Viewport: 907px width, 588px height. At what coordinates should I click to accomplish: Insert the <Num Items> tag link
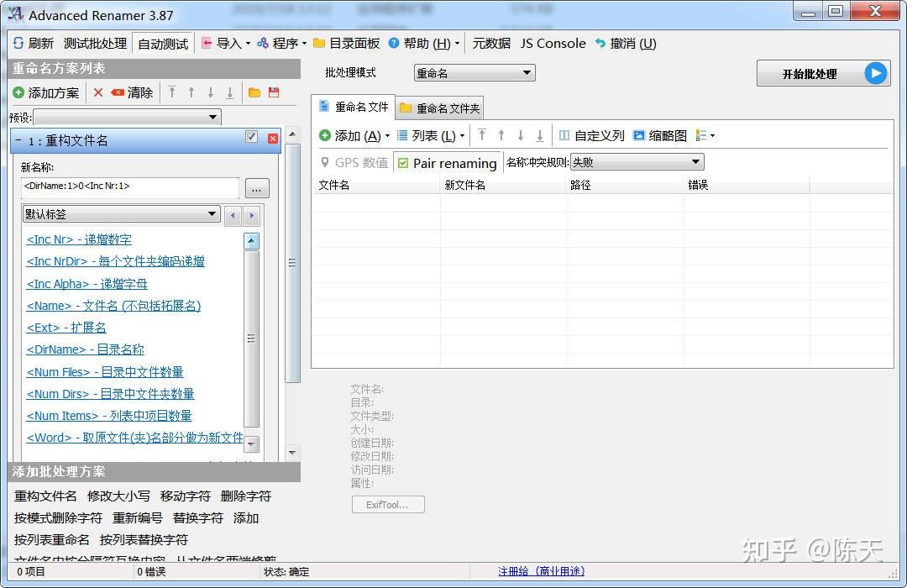[108, 416]
